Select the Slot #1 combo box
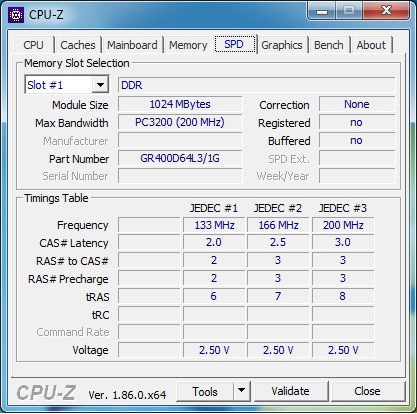This screenshot has width=417, height=414. coord(67,85)
